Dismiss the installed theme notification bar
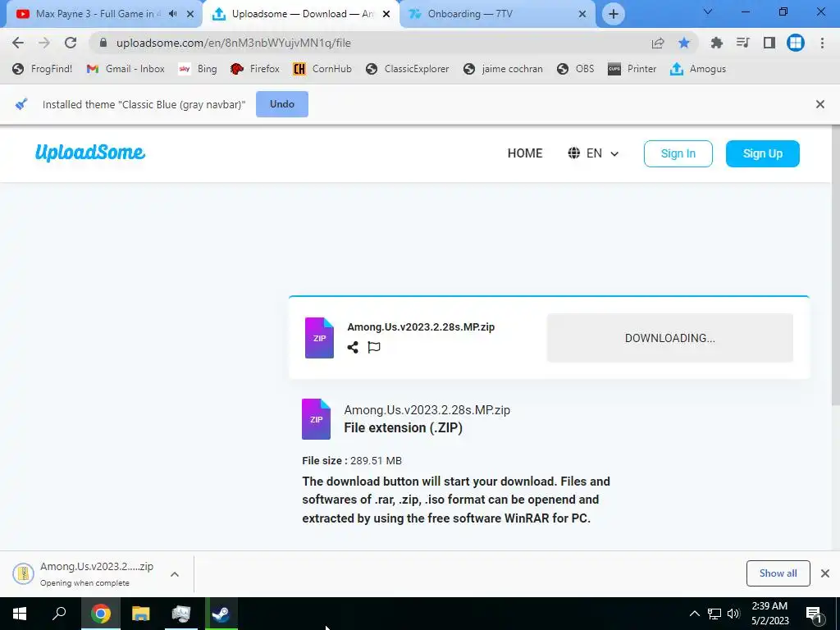 pos(820,104)
